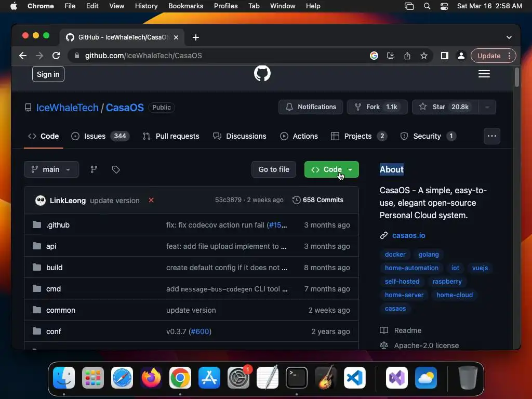This screenshot has width=532, height=399.
Task: Open the common folder
Action: pos(61,310)
